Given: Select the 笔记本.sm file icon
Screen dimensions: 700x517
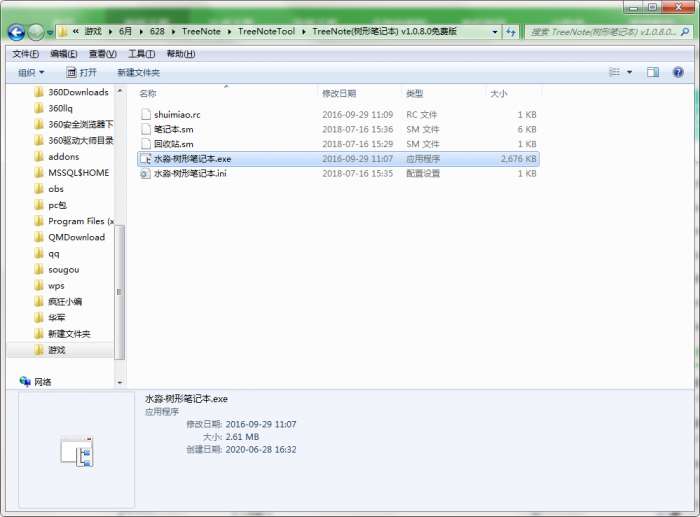Looking at the screenshot, I should [x=146, y=129].
